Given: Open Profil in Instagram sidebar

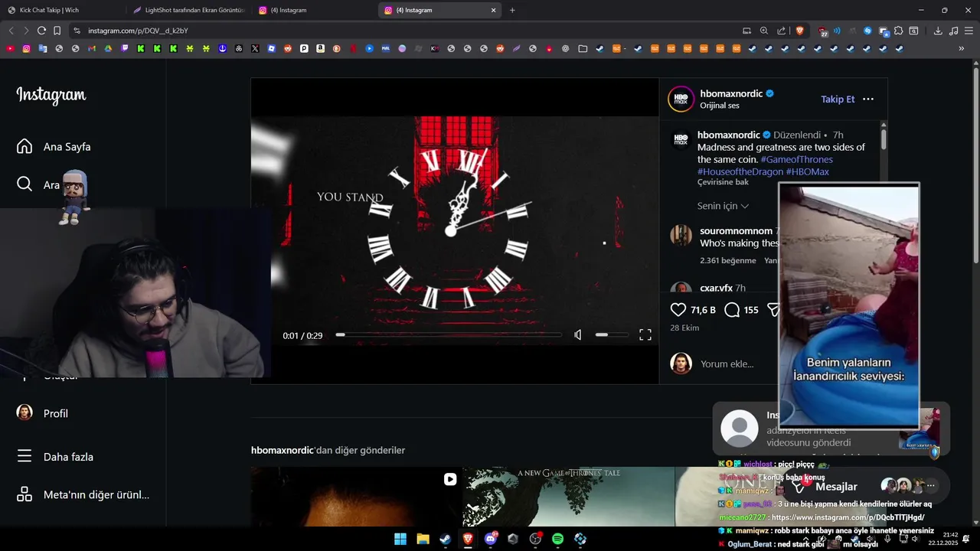Looking at the screenshot, I should pyautogui.click(x=43, y=413).
